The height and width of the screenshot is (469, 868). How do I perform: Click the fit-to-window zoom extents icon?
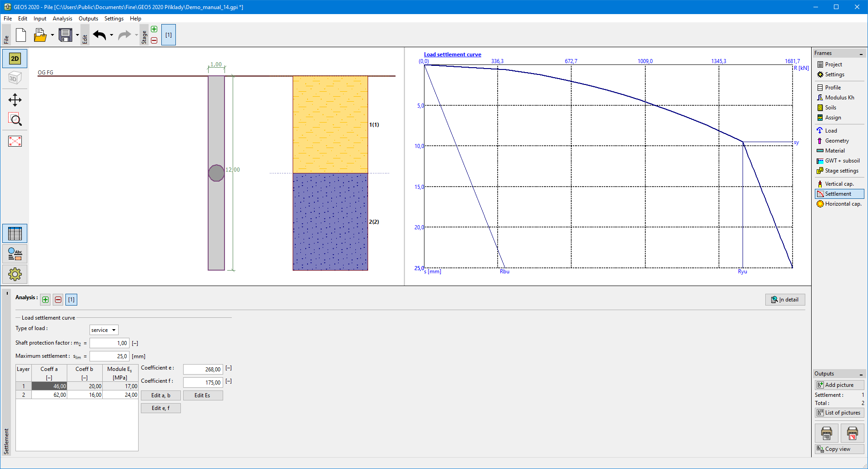coord(15,141)
